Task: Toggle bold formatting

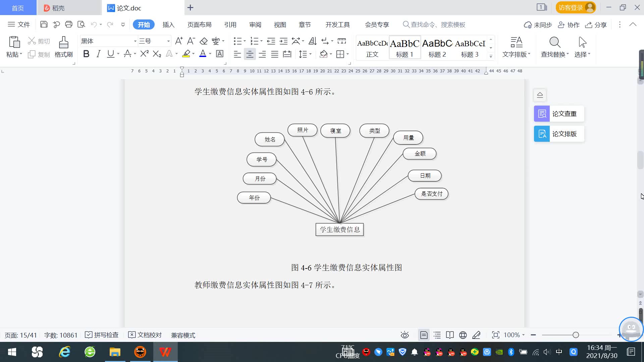Action: (86, 54)
